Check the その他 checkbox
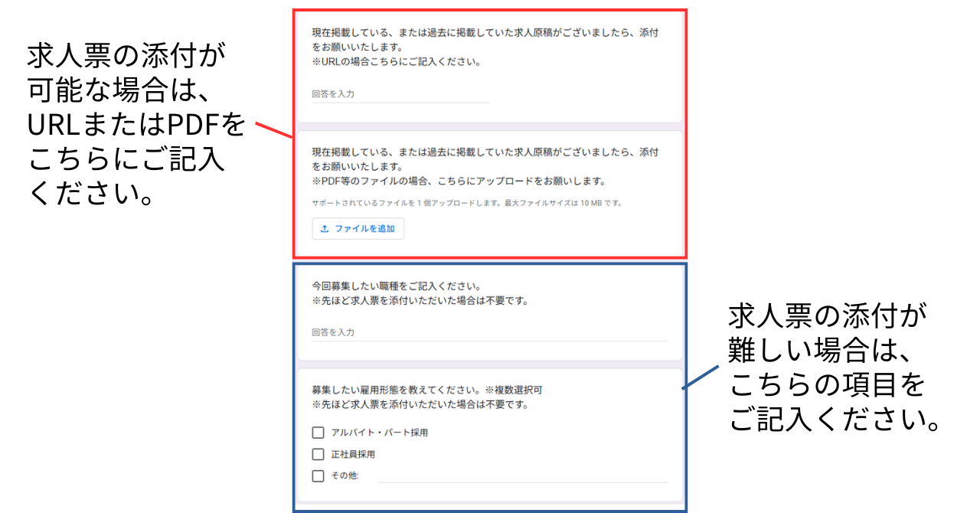980x513 pixels. pyautogui.click(x=318, y=476)
